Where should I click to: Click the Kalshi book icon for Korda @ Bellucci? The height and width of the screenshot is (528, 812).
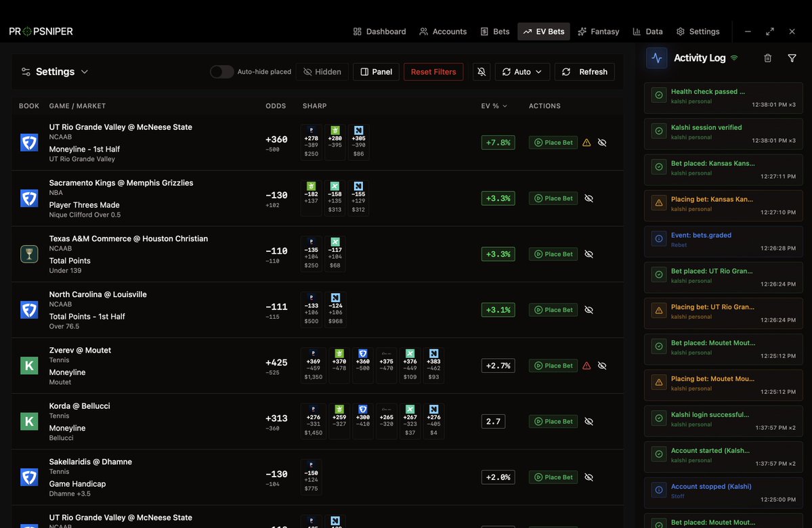[x=29, y=422]
